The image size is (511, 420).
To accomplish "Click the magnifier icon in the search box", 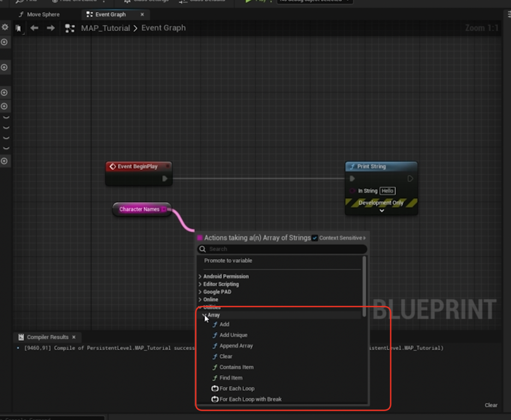I will point(203,249).
